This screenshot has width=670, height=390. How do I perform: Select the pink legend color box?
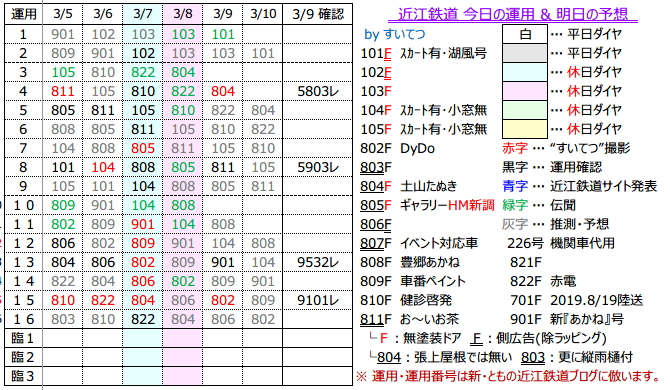coord(525,91)
